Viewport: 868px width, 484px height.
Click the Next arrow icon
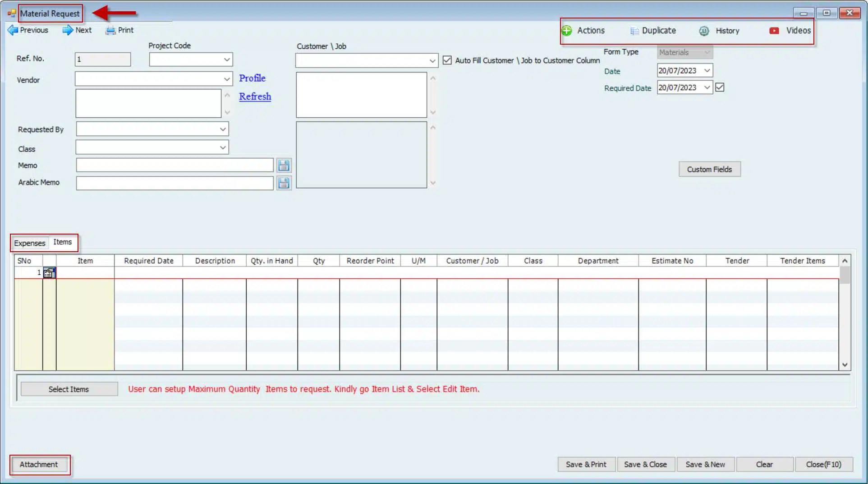[x=68, y=30]
